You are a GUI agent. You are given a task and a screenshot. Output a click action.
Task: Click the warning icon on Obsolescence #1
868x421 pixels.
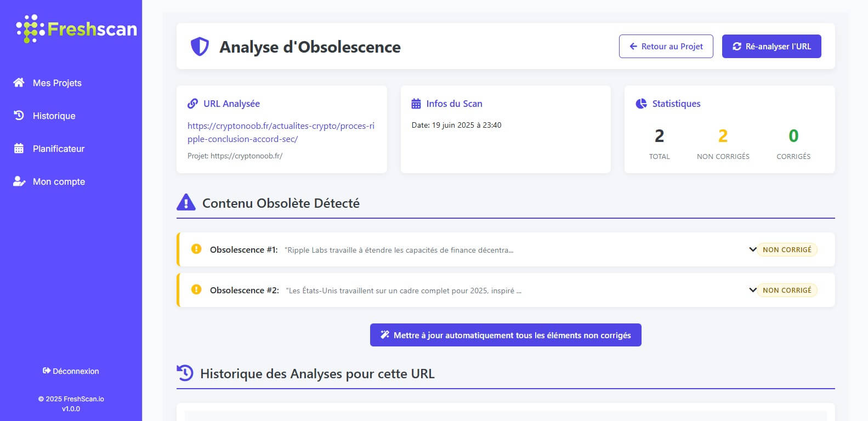click(196, 249)
